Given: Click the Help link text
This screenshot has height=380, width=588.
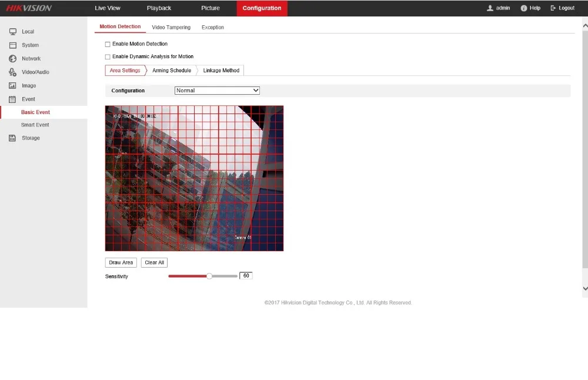Looking at the screenshot, I should 535,8.
